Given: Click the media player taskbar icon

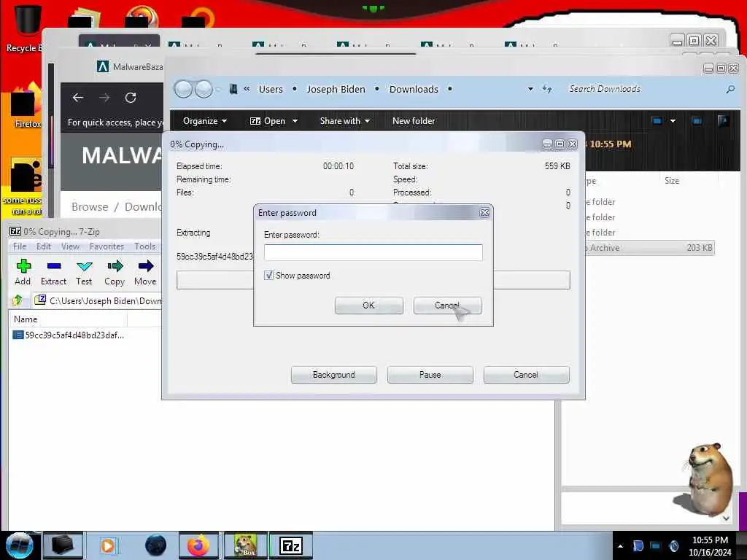Looking at the screenshot, I should tap(108, 545).
